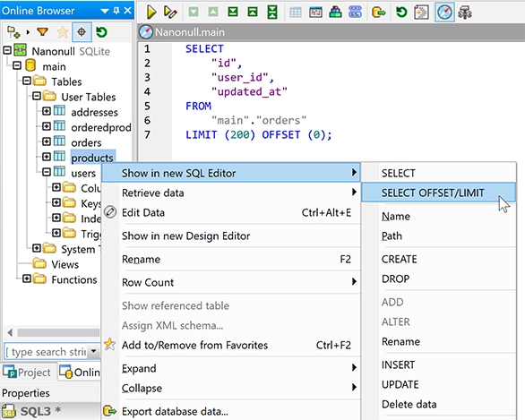Viewport: 525px width, 420px height.
Task: Click the green next statement down-arrow icon
Action: coord(194,13)
